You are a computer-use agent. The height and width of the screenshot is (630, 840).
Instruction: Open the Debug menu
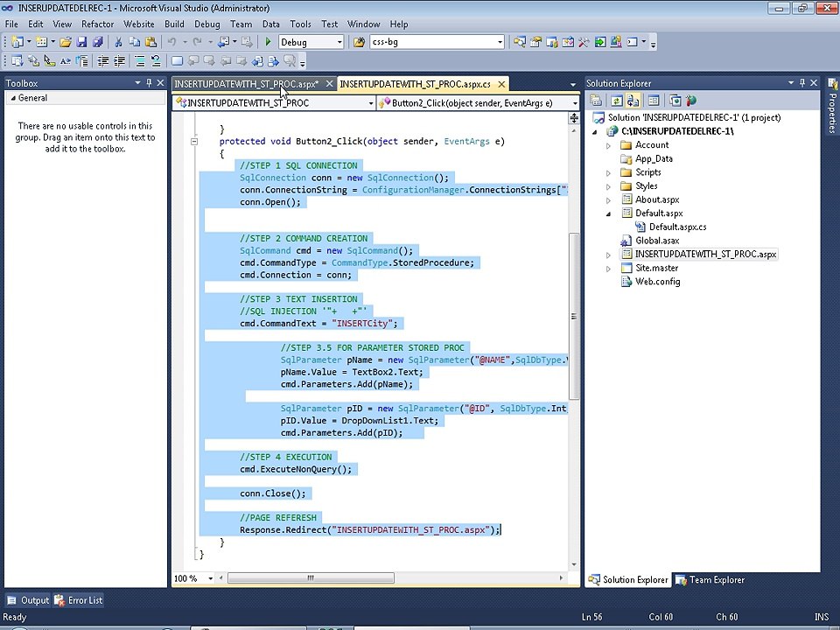pyautogui.click(x=206, y=24)
